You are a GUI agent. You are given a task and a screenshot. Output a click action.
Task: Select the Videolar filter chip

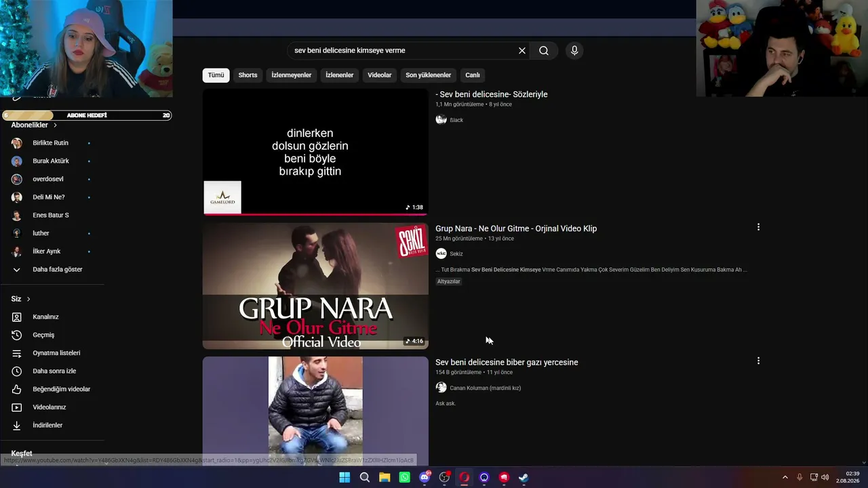coord(380,75)
